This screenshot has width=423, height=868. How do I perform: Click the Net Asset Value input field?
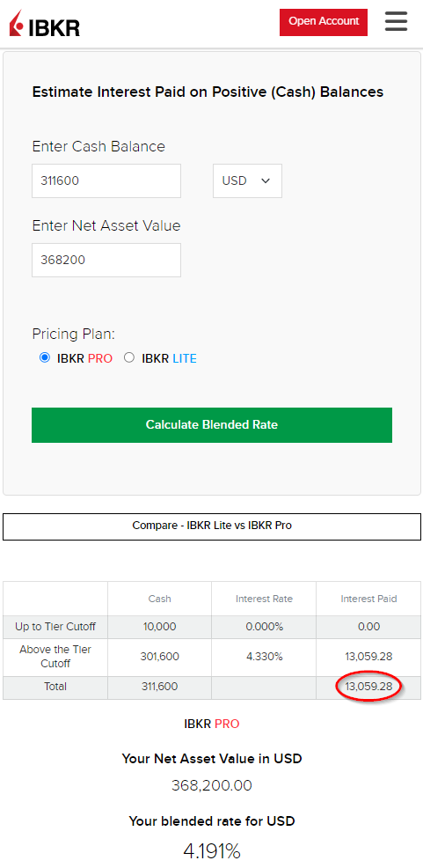click(x=106, y=260)
